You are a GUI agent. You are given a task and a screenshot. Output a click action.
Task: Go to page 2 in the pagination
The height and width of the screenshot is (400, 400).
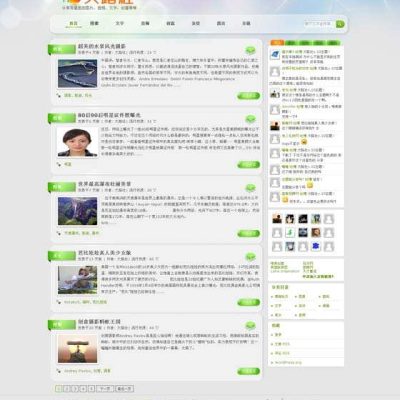(x=67, y=389)
